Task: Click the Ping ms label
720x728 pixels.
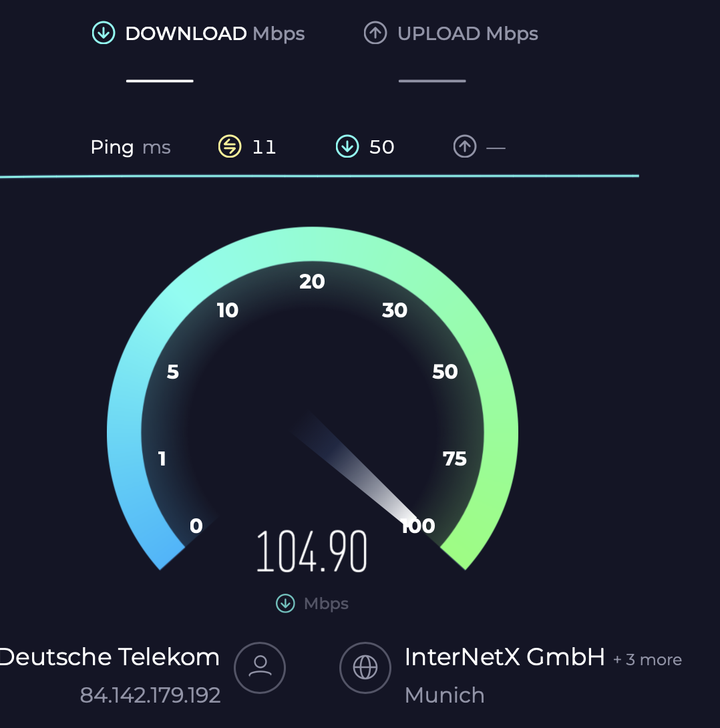Action: coord(130,147)
